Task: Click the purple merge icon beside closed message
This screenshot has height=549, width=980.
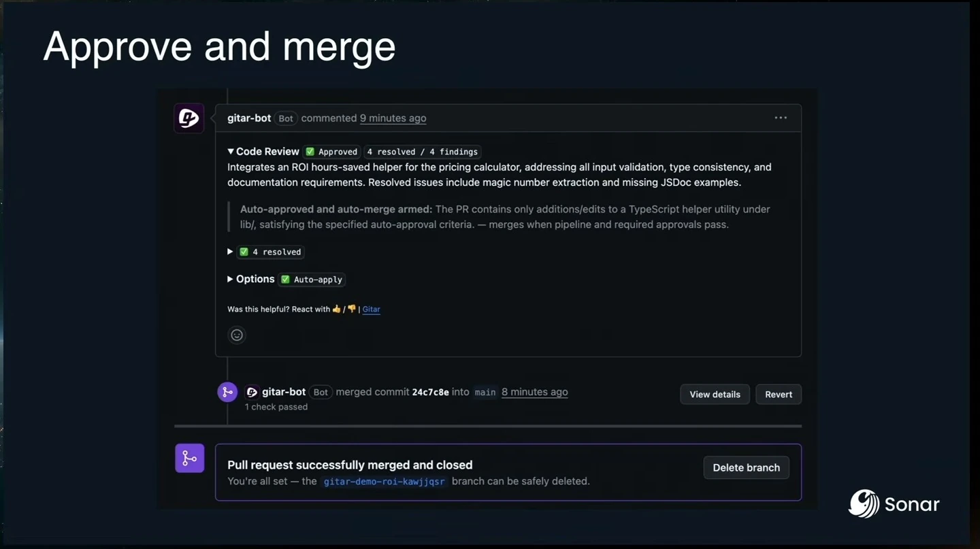Action: [x=190, y=459]
